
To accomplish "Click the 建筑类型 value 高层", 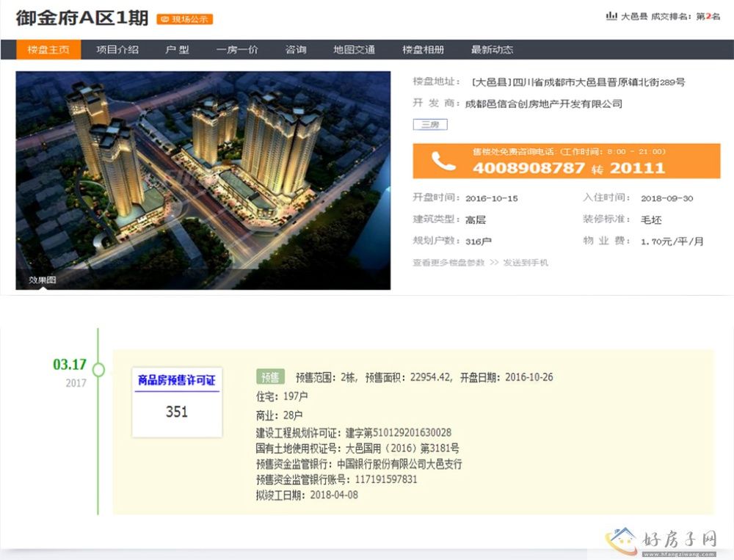I will coord(475,219).
